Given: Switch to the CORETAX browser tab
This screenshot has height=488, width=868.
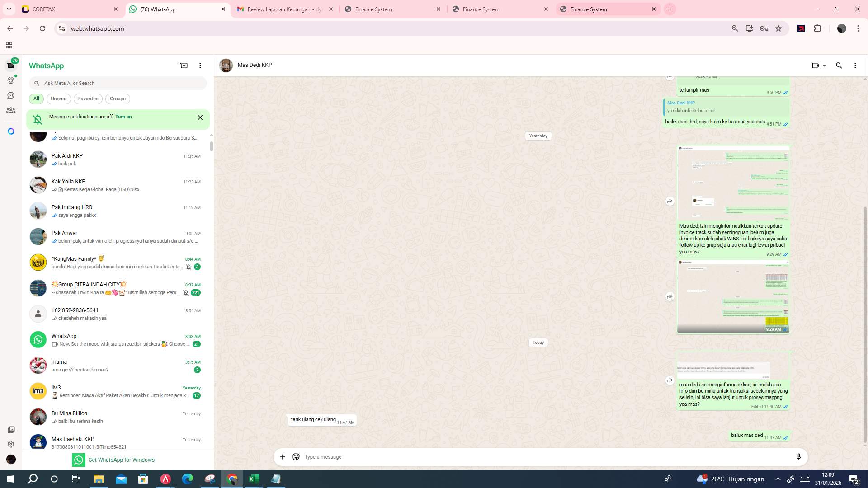Looking at the screenshot, I should [x=68, y=9].
